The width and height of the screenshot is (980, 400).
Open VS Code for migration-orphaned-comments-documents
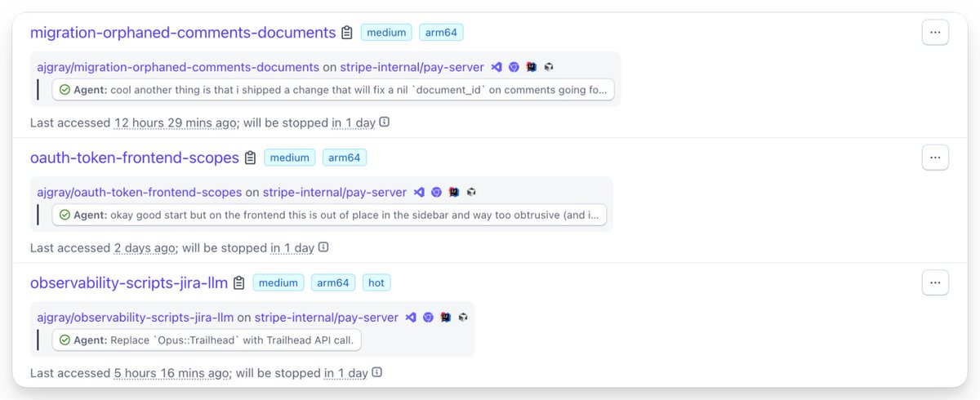(x=497, y=67)
